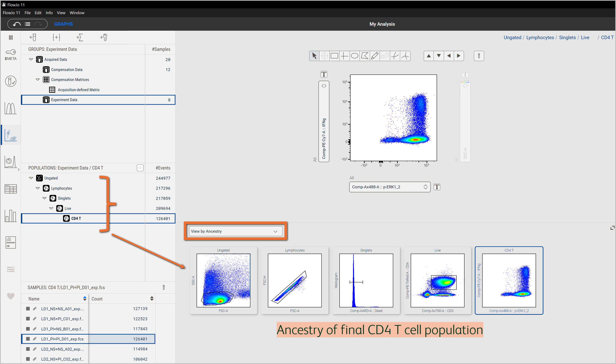Toggle the X-axis title T button
The image size is (616, 364).
437,187
